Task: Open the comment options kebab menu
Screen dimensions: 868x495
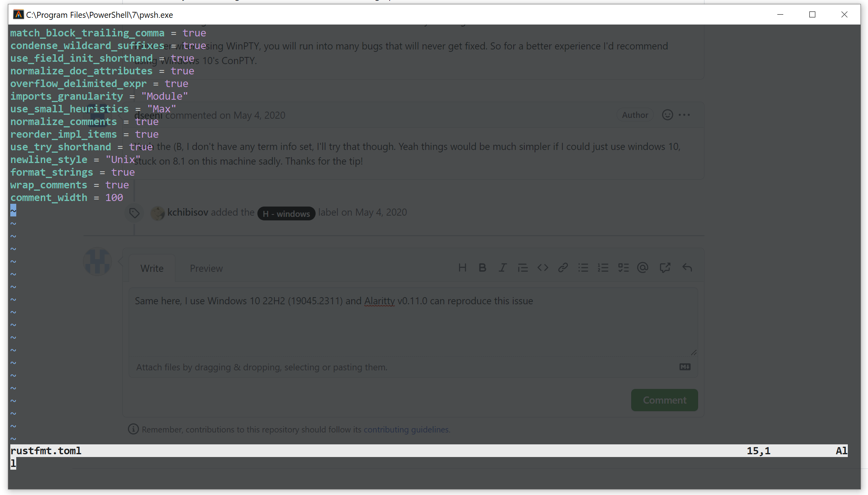Action: 685,115
